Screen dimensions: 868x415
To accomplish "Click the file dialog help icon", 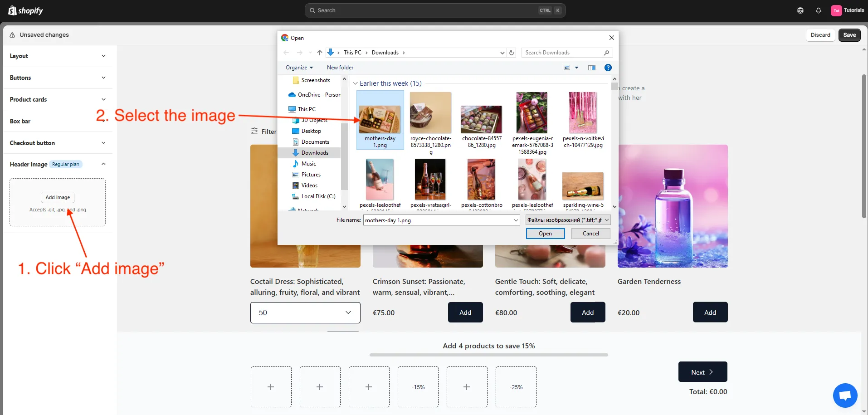I will point(608,68).
